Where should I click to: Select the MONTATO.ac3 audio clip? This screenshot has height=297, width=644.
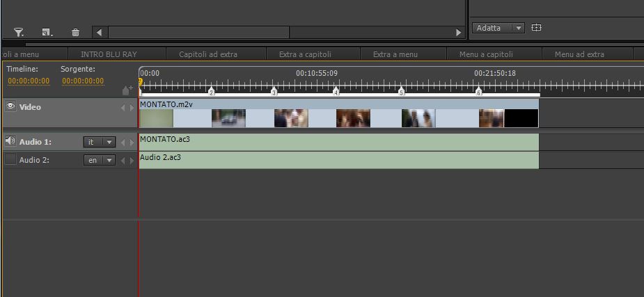click(339, 142)
